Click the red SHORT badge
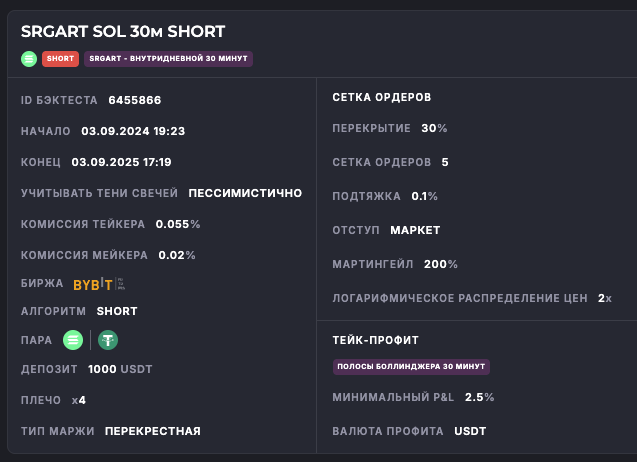 pyautogui.click(x=60, y=59)
